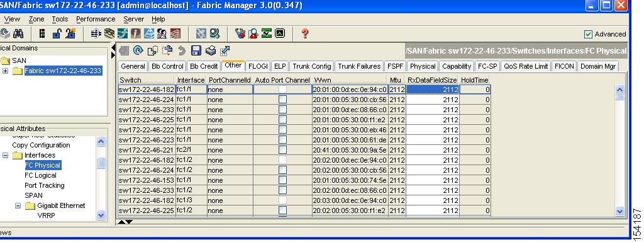
Task: Open the Performance menu
Action: click(x=96, y=19)
